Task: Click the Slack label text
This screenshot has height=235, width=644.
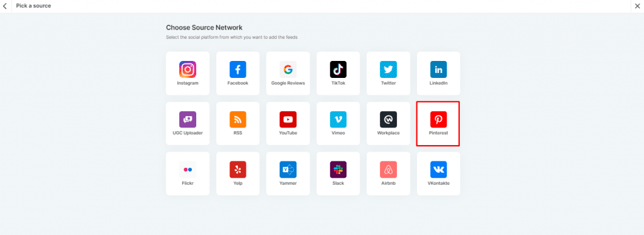Action: pos(338,183)
